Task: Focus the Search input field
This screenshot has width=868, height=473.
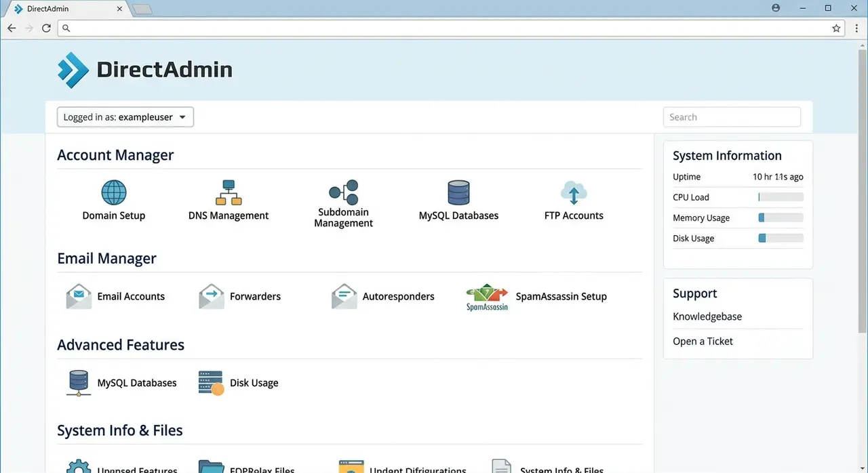Action: click(732, 117)
